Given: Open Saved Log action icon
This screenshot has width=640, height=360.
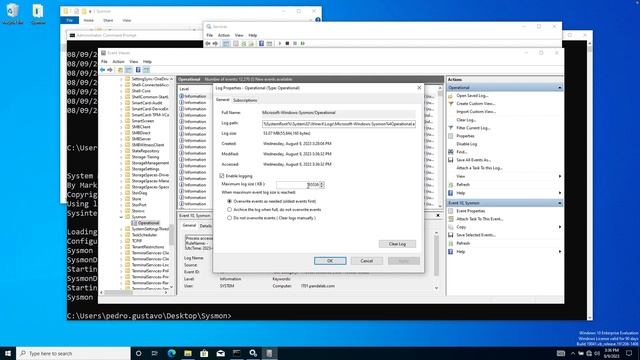Looking at the screenshot, I should point(451,96).
